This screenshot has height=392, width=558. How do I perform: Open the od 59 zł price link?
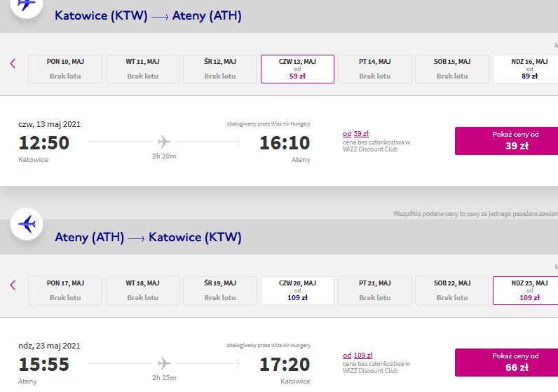pos(355,133)
